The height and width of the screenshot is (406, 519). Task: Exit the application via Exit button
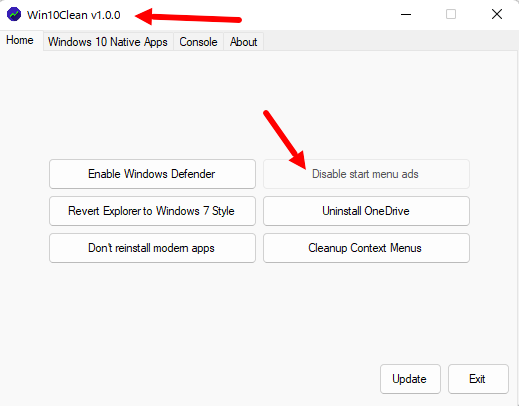478,379
